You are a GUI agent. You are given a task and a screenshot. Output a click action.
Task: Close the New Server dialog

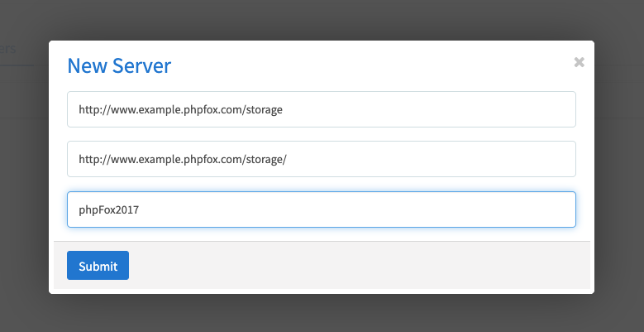coord(580,62)
